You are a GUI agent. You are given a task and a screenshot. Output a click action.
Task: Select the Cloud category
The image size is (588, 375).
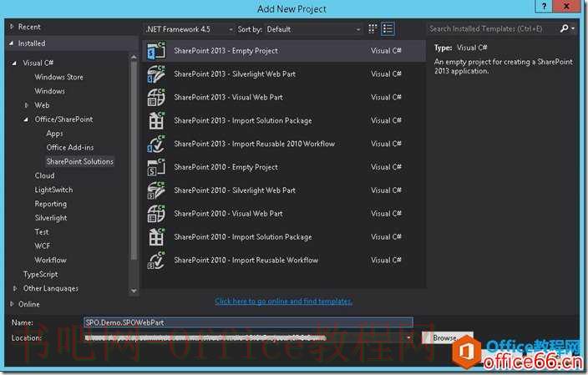44,175
